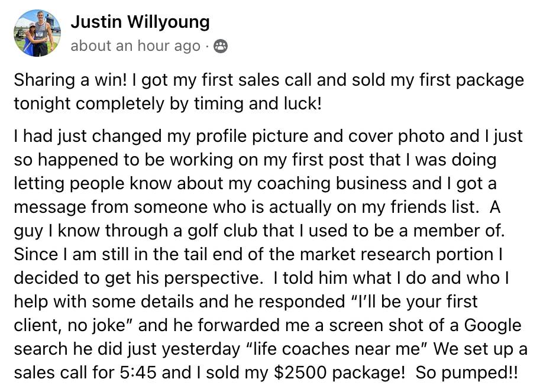Image resolution: width=540 pixels, height=392 pixels.
Task: Click Justin Willyoung's profile picture
Action: click(37, 33)
